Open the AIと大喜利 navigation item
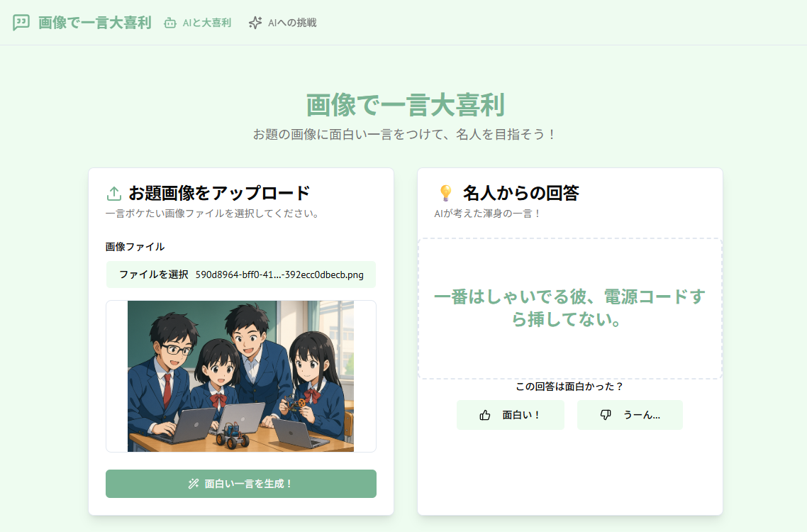Image resolution: width=807 pixels, height=532 pixels. coord(197,22)
